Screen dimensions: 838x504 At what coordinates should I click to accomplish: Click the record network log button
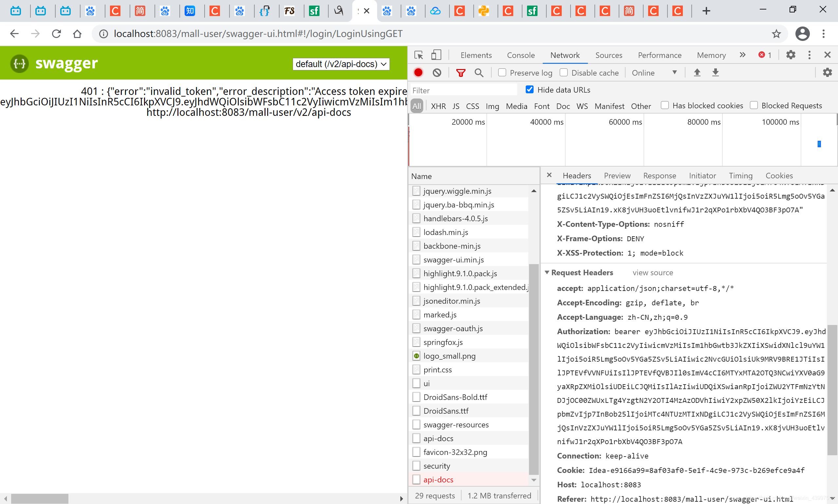tap(418, 73)
